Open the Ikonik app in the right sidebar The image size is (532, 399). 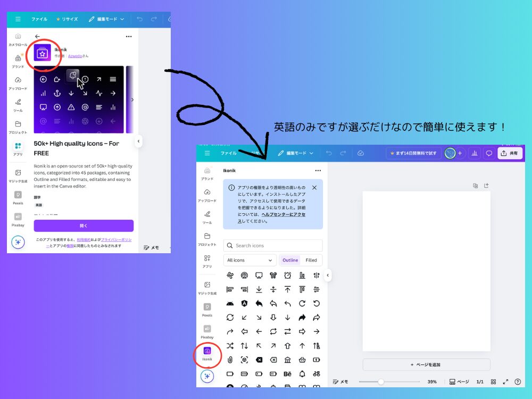pyautogui.click(x=207, y=354)
